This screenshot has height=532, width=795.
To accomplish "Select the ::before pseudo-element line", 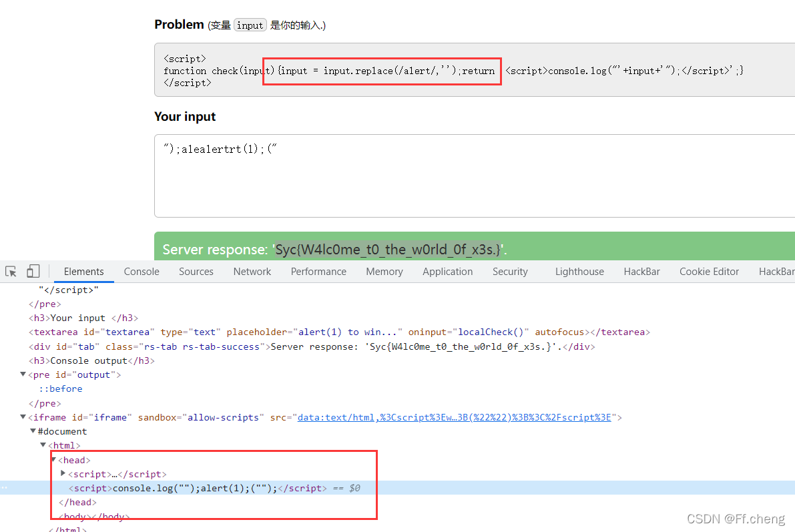I will [x=61, y=389].
